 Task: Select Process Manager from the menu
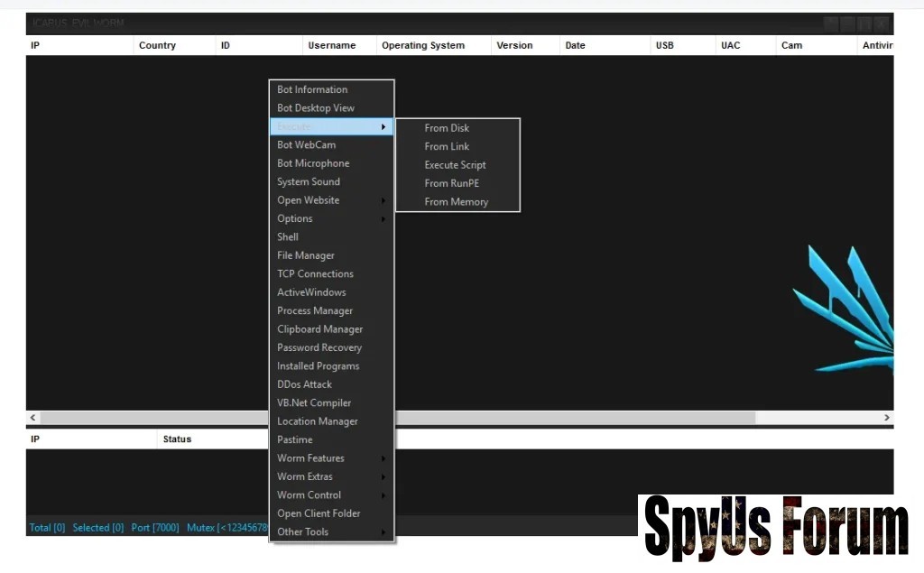click(x=315, y=311)
